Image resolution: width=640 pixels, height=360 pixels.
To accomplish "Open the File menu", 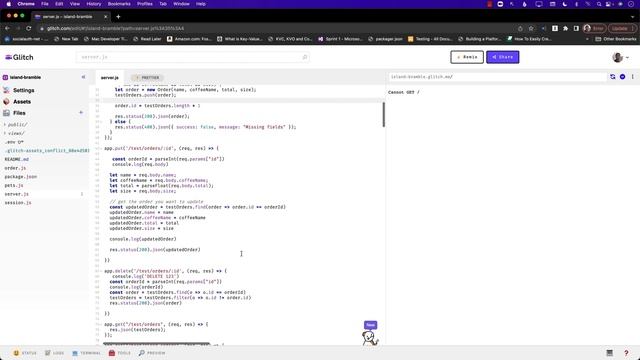I will click(x=45, y=4).
